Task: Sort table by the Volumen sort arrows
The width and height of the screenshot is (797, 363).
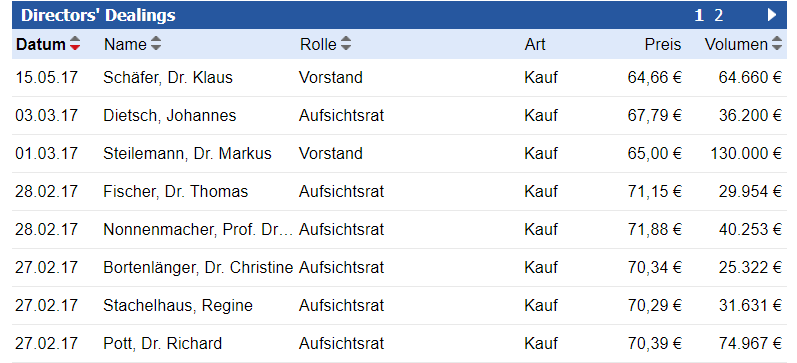Action: tap(776, 44)
